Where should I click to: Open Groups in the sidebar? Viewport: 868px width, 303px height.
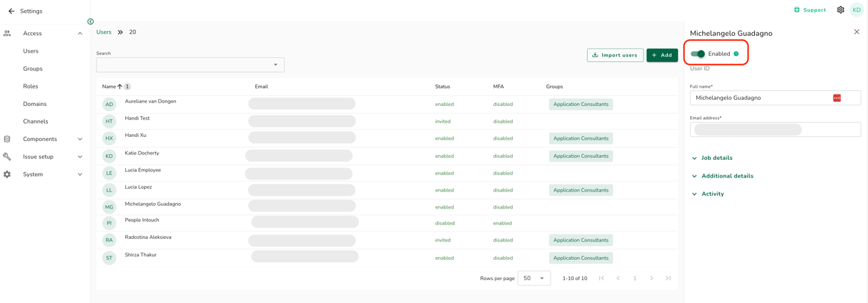[x=33, y=69]
